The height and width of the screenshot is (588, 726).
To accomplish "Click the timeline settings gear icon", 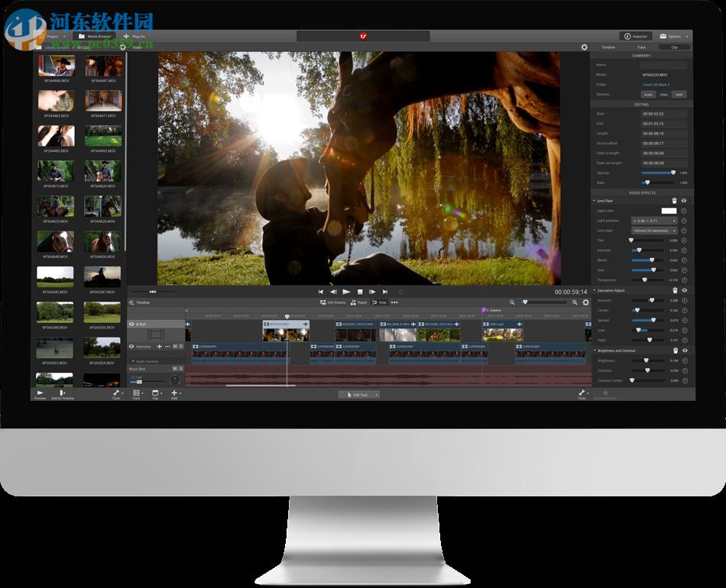I will point(585,302).
